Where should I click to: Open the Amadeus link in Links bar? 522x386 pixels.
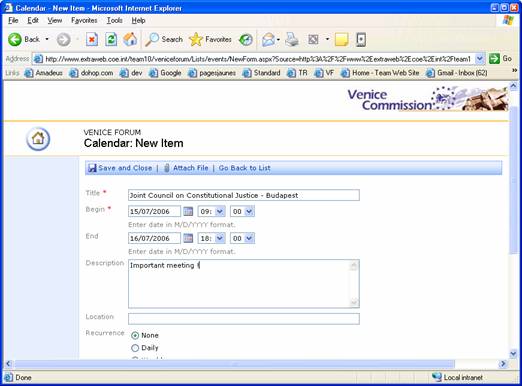coord(44,73)
